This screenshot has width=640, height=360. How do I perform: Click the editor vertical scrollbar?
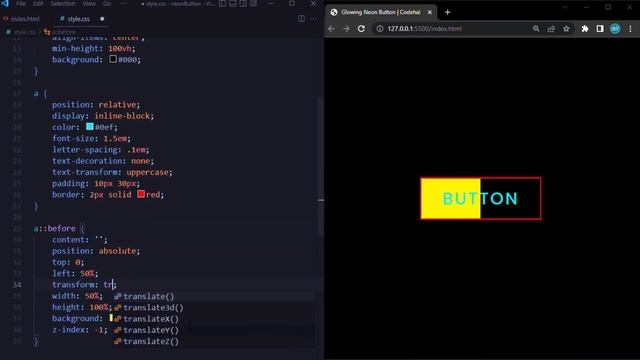click(x=321, y=167)
